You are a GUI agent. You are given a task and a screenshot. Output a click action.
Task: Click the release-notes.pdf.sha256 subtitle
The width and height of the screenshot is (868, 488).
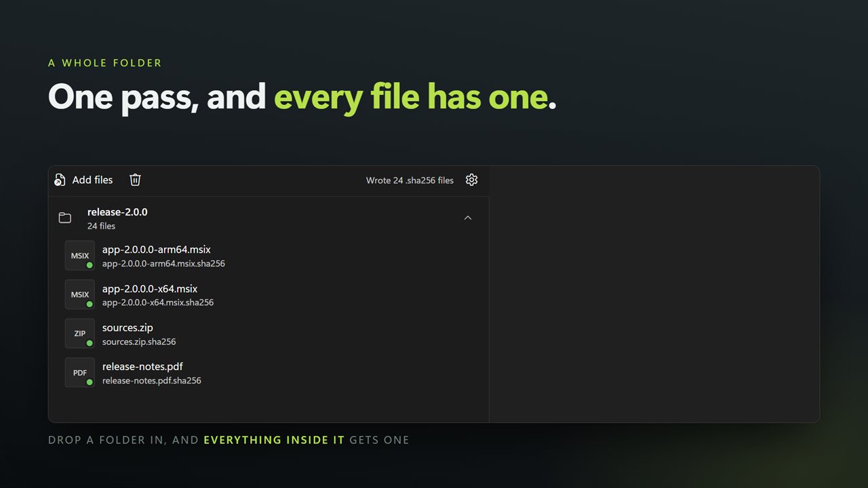[x=152, y=381]
